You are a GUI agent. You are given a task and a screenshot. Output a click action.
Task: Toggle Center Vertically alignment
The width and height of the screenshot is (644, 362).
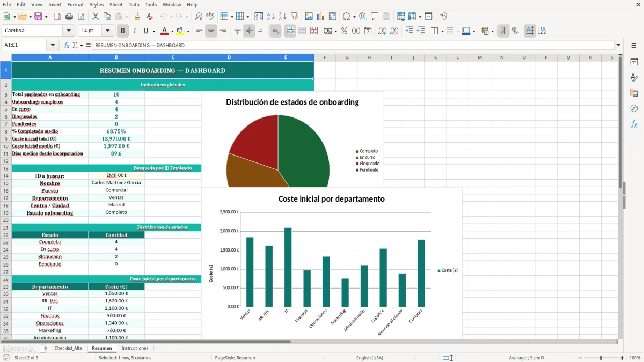point(249,31)
